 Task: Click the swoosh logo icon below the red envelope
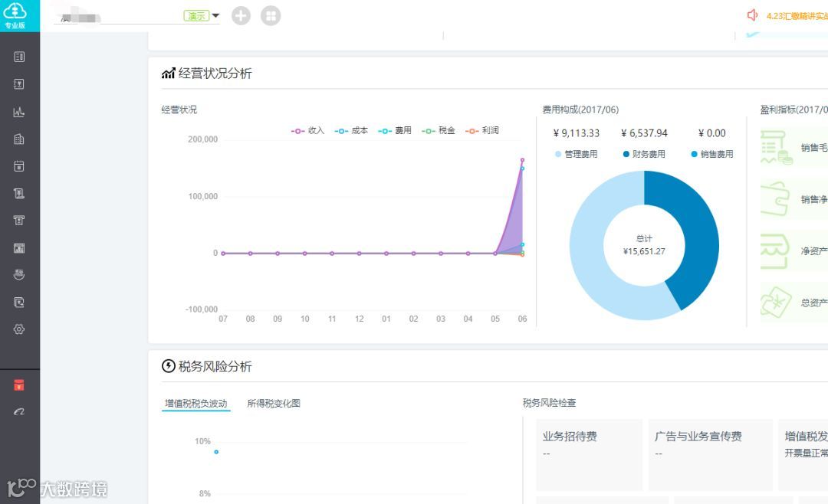[19, 411]
